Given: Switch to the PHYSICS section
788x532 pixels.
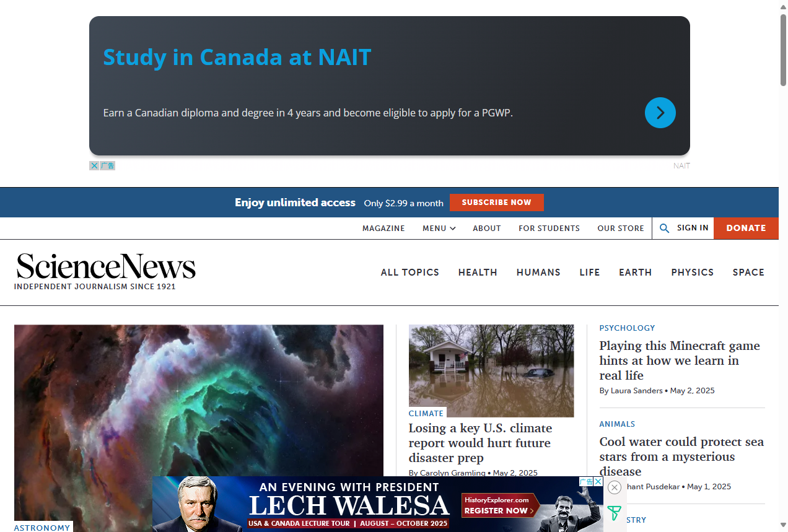Looking at the screenshot, I should point(692,273).
